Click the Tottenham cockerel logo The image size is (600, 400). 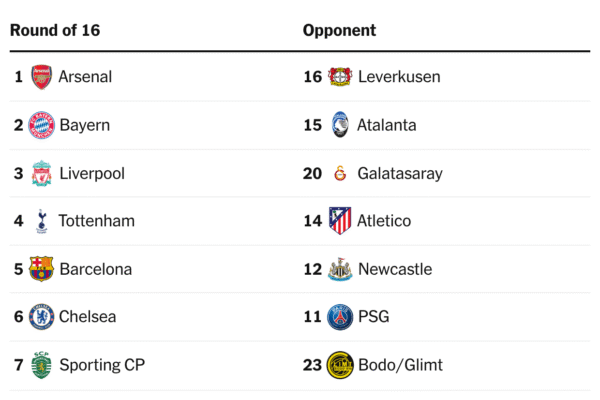tap(41, 221)
